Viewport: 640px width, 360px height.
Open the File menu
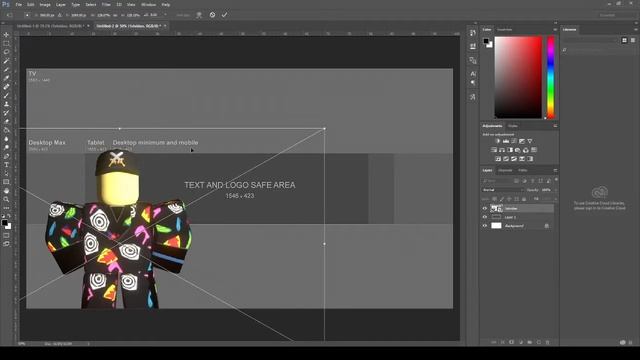click(19, 4)
